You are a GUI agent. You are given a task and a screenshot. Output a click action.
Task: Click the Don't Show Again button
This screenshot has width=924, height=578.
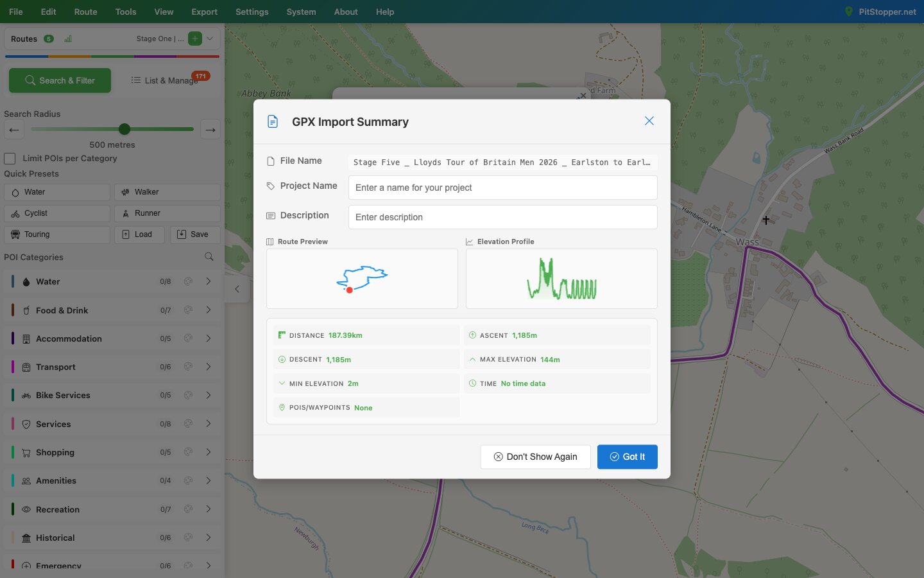click(x=535, y=457)
